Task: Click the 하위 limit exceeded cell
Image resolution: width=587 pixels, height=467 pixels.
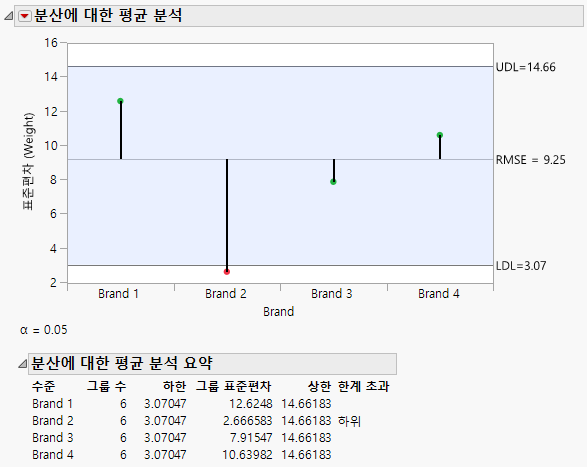Action: 349,421
